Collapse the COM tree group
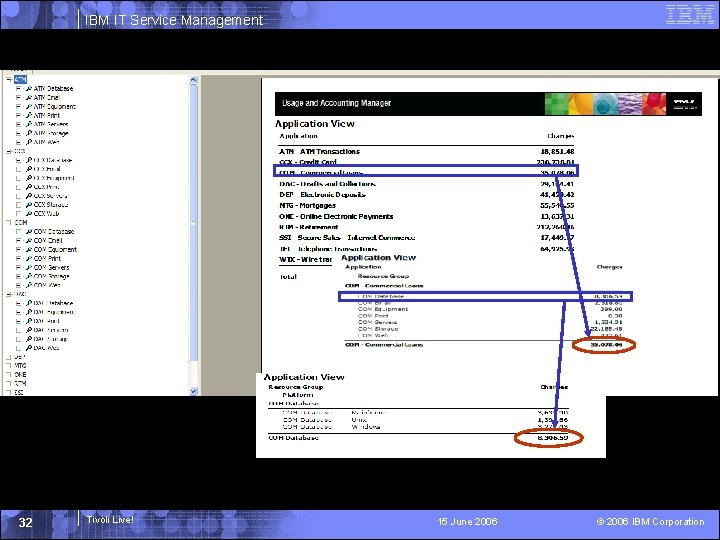Screen dimensions: 720x540 (9, 223)
